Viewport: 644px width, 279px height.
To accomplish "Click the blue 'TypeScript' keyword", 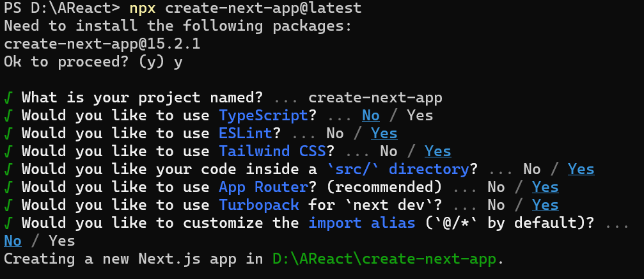I will coord(263,115).
